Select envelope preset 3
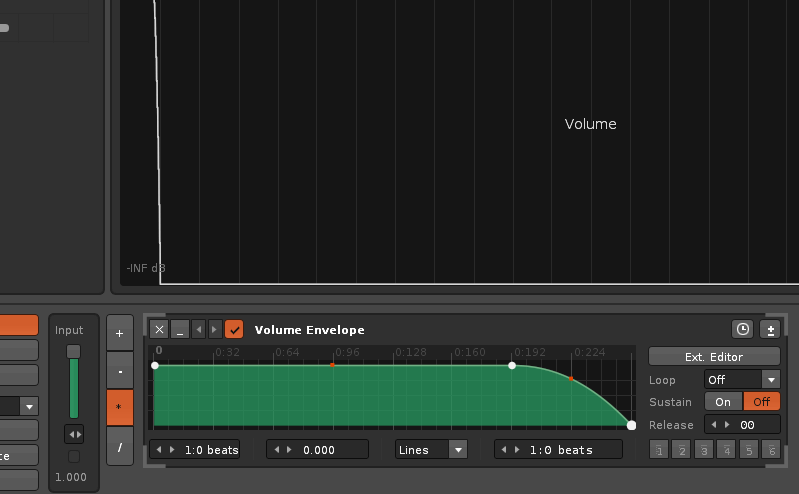The width and height of the screenshot is (799, 494). [704, 450]
